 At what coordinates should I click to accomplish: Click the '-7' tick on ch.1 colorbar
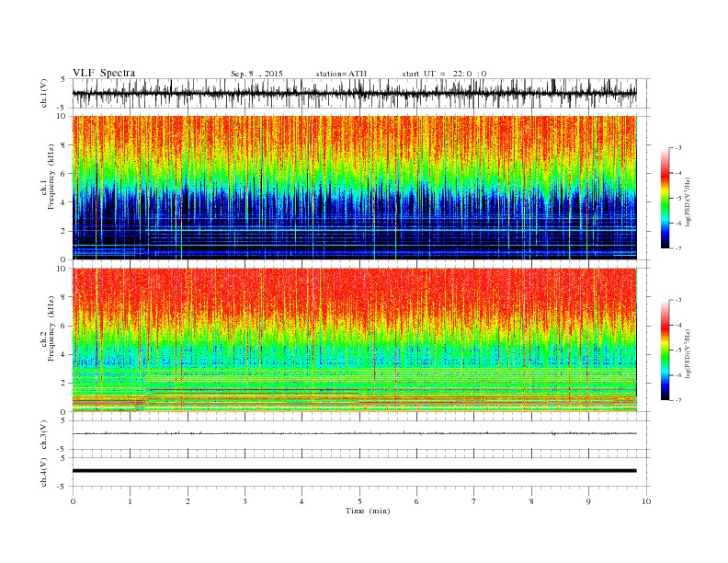[678, 248]
